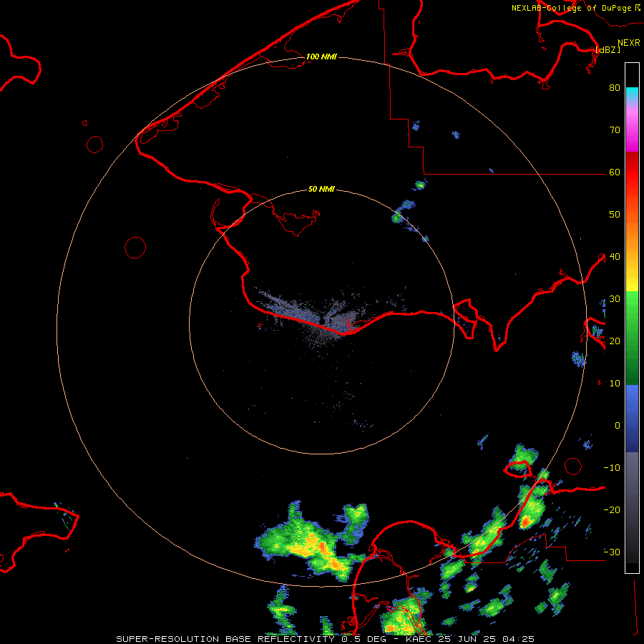Screen dimensions: 644x644
Task: Click the "50 NMI" range ring label
Action: [321, 189]
